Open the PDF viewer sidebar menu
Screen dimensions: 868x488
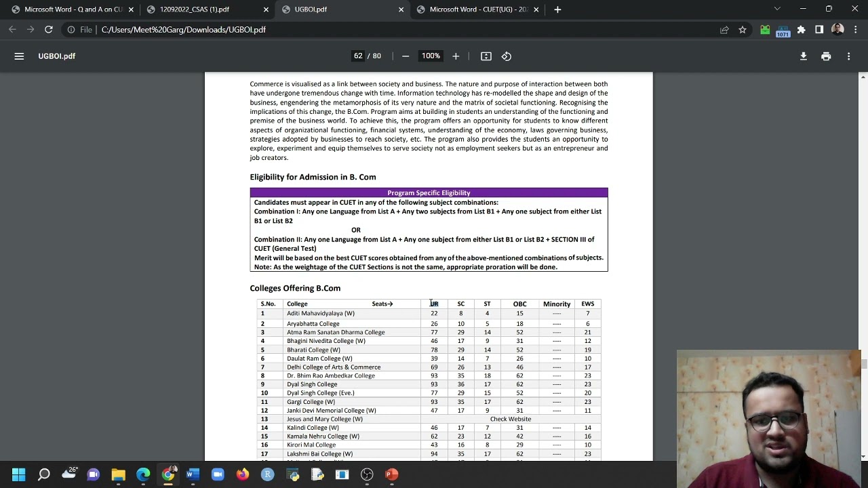pos(19,56)
